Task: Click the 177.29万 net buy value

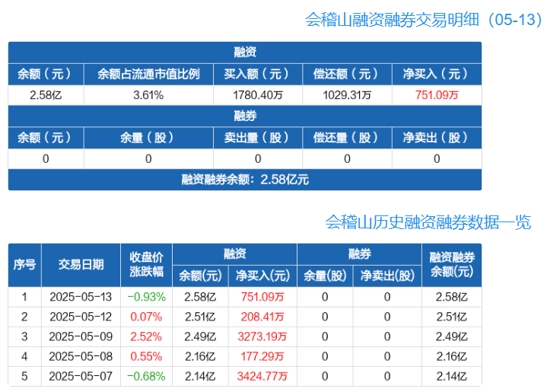Action: (262, 357)
